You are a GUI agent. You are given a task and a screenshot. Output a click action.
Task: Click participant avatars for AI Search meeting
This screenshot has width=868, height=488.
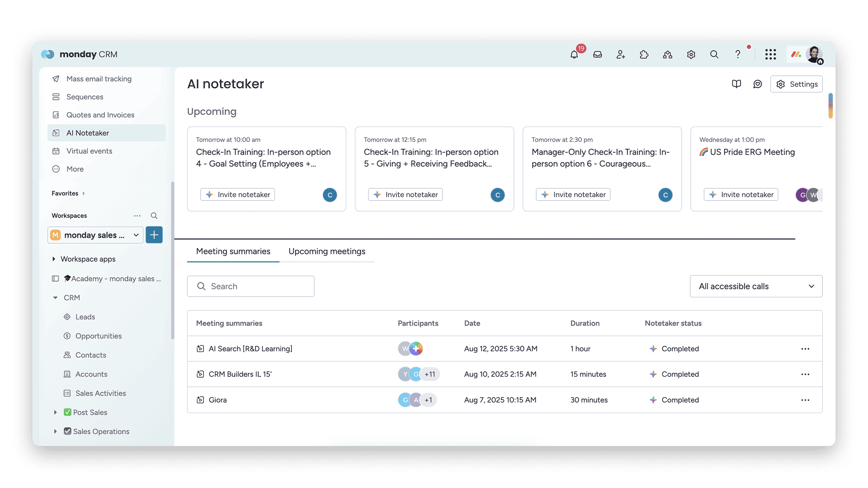tap(410, 349)
